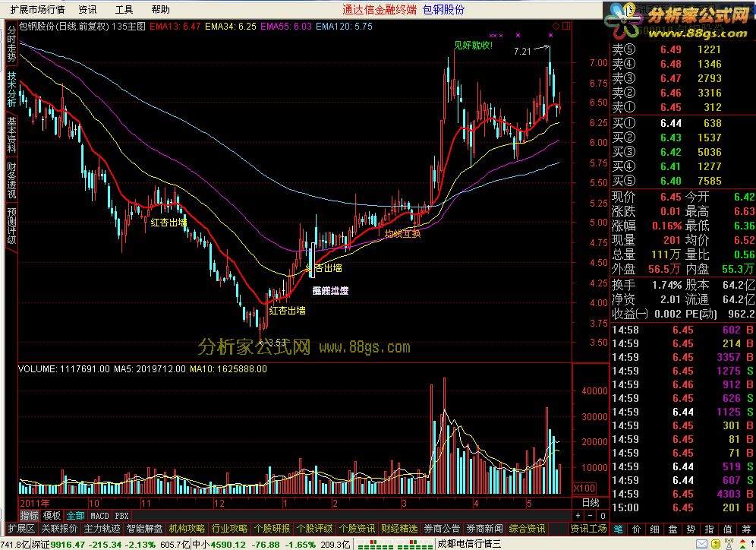This screenshot has width=756, height=550.
Task: Open 机构攻略 info tab
Action: coord(187,529)
